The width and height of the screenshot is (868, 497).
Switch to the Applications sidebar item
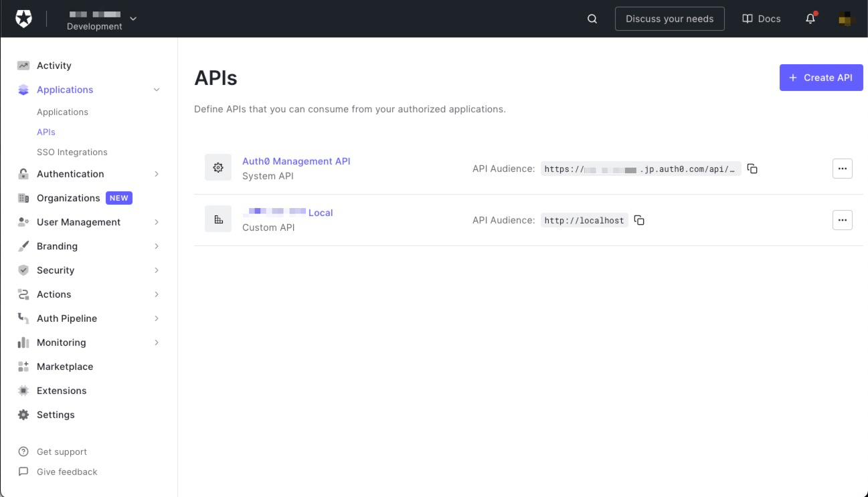point(62,112)
